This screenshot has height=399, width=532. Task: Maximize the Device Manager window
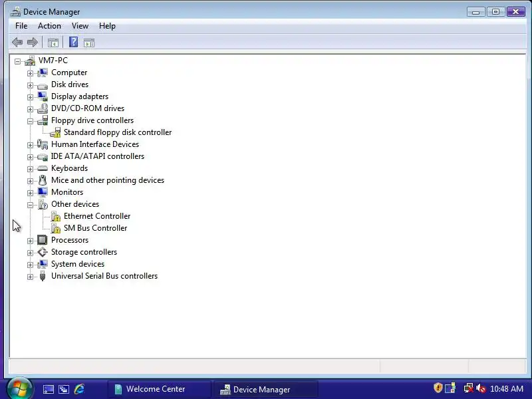495,12
